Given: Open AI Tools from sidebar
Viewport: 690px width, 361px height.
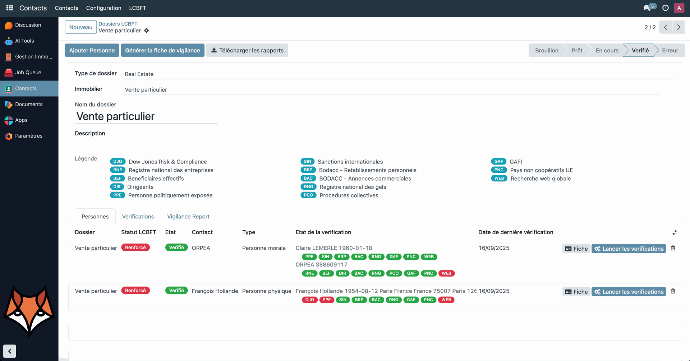Looking at the screenshot, I should [x=29, y=41].
